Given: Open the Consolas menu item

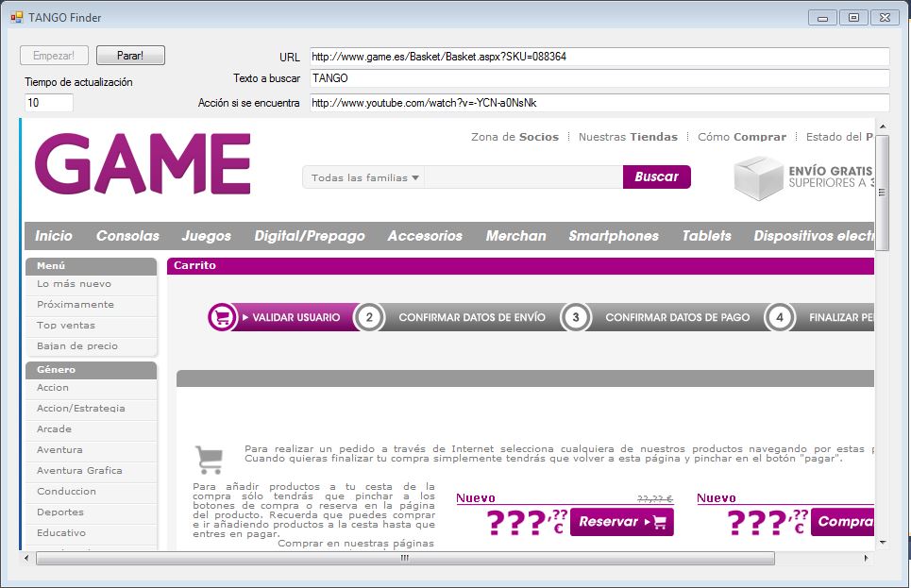Looking at the screenshot, I should click(x=127, y=236).
